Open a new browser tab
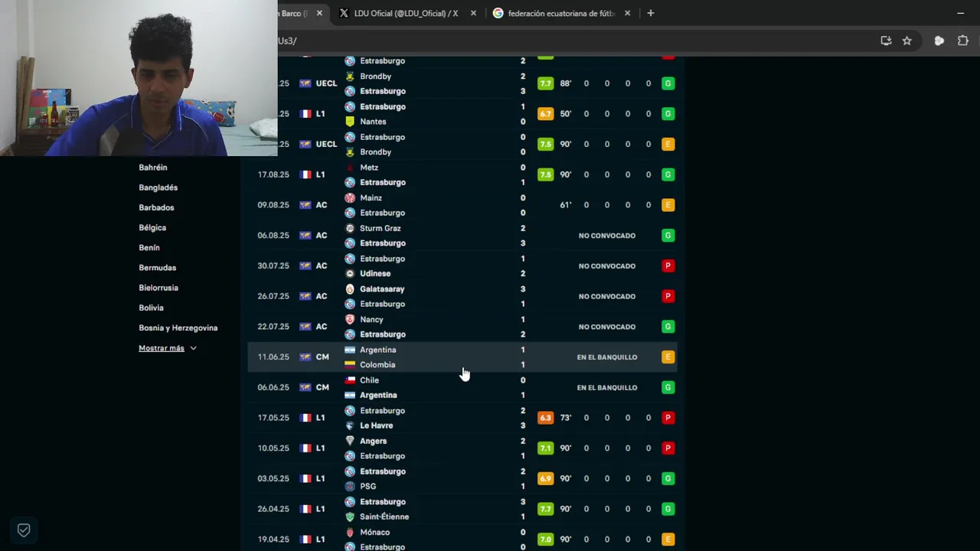980x551 pixels. click(651, 13)
